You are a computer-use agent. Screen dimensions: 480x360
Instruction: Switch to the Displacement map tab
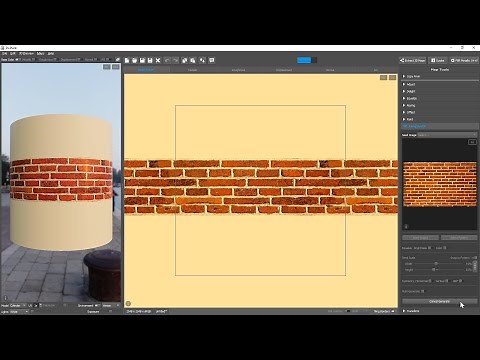[x=284, y=70]
